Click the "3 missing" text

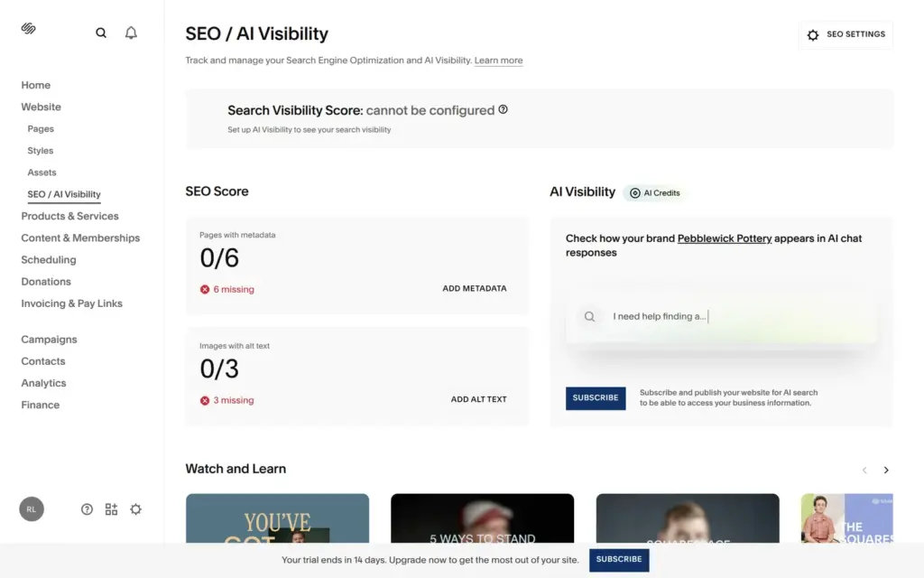tap(234, 400)
